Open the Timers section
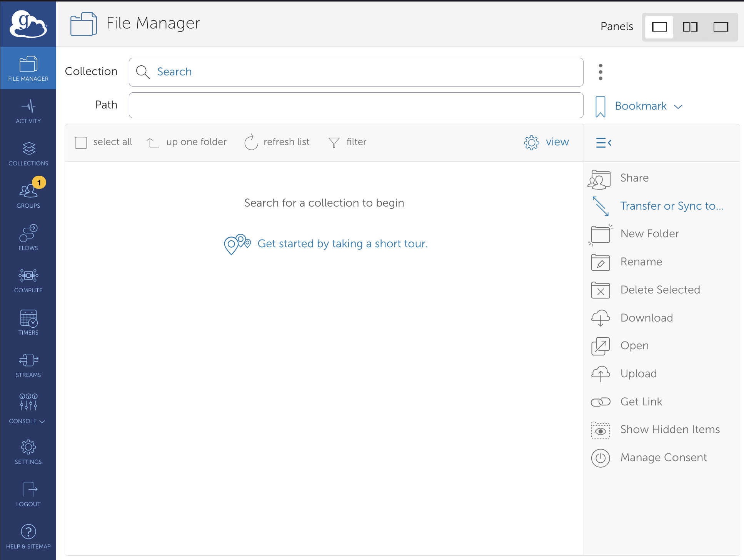The height and width of the screenshot is (560, 744). [x=28, y=322]
